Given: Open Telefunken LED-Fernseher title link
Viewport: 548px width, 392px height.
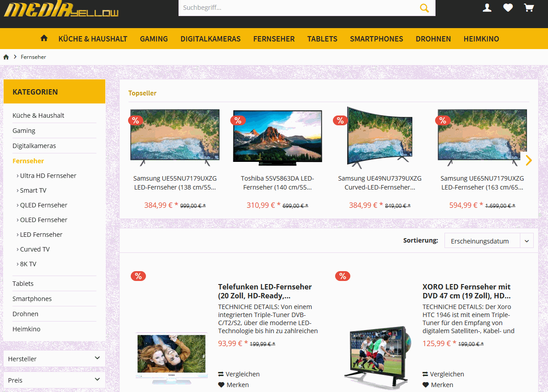Looking at the screenshot, I should tap(265, 291).
